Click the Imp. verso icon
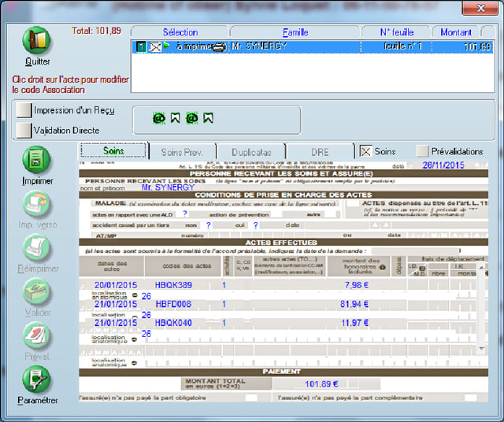Screen dimensions: 504x422 [37, 205]
